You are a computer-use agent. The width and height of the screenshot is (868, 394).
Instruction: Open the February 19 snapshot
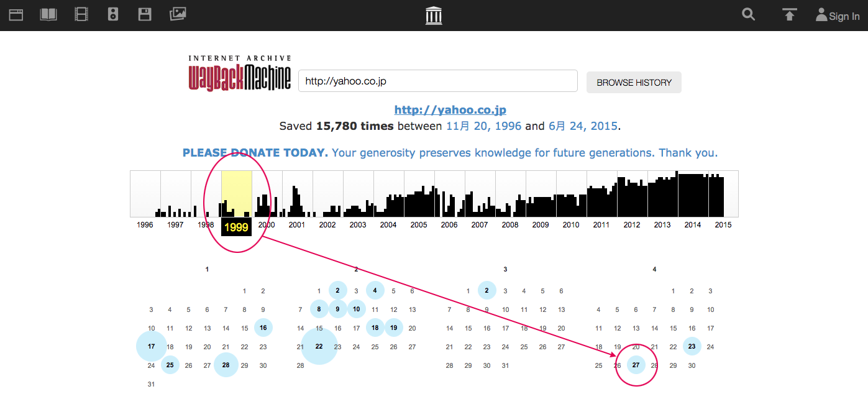tap(394, 328)
